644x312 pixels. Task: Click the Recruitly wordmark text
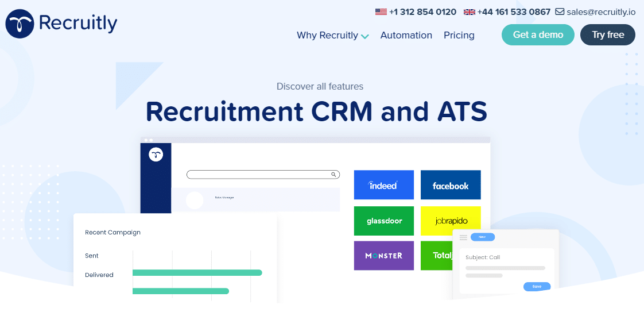78,23
